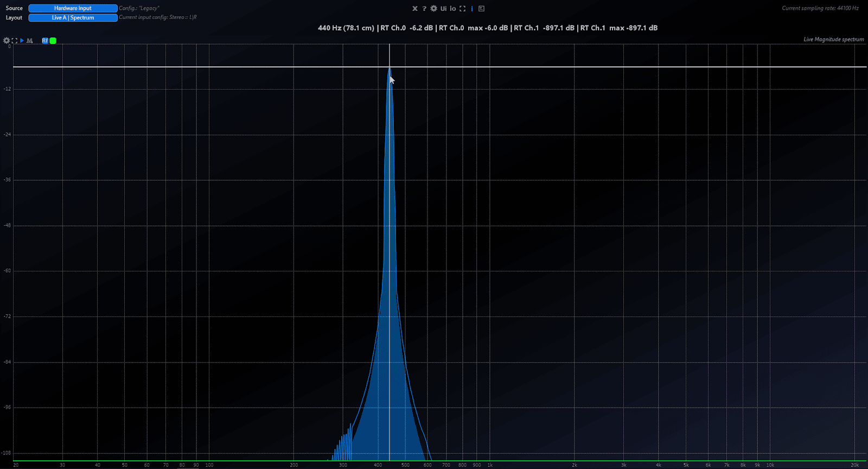Screen dimensions: 868x469
Task: Click the 440 Hz peak of the spectrum
Action: point(390,69)
